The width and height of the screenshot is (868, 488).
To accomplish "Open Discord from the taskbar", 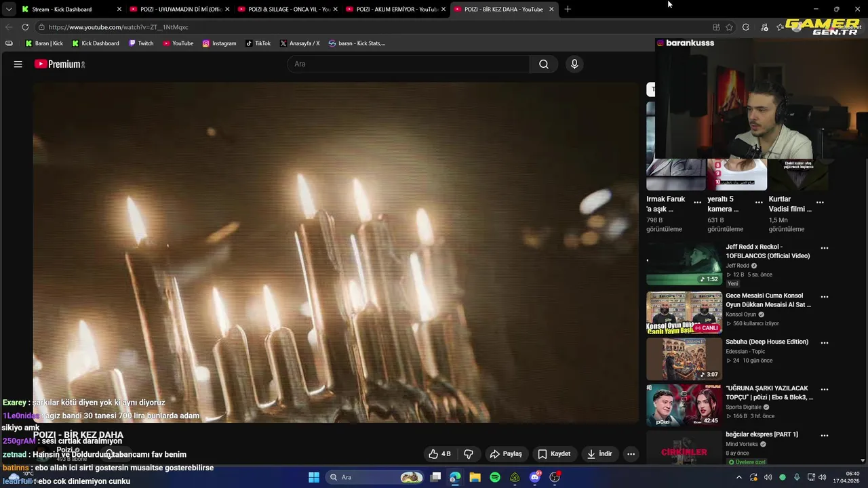I will pyautogui.click(x=535, y=477).
